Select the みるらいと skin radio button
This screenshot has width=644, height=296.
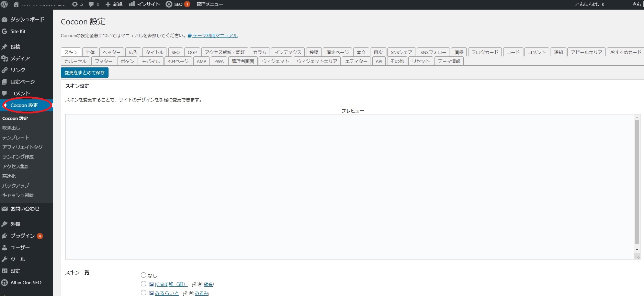pos(144,293)
